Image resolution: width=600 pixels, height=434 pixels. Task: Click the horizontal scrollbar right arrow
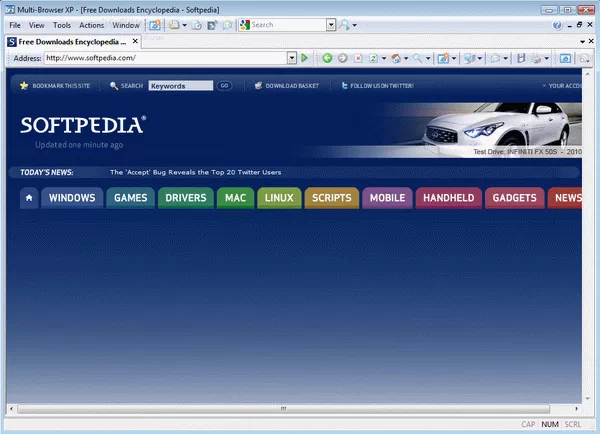(x=576, y=409)
